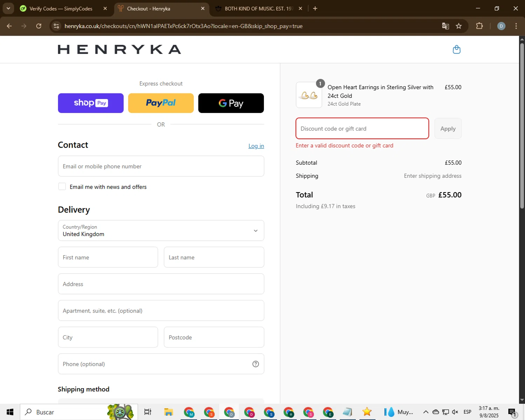
Task: Open the shopping bag cart icon
Action: [456, 49]
